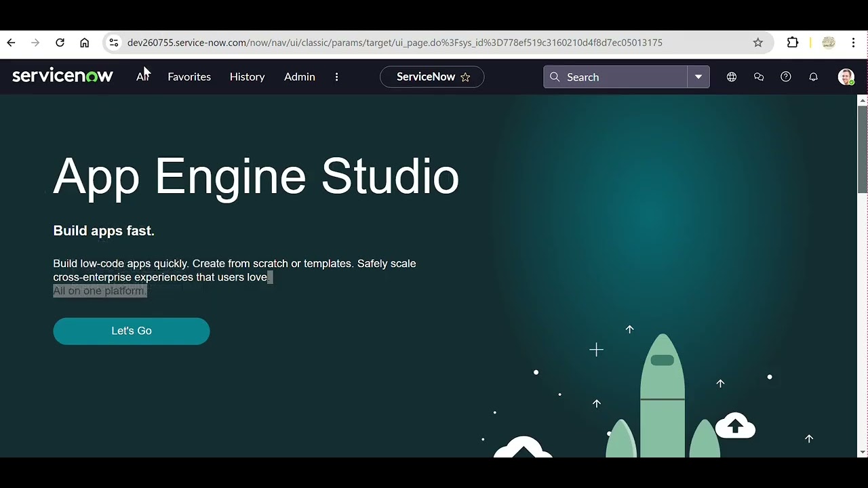Click the ServiceNow logo
Screen dimensions: 868x488
coord(62,76)
